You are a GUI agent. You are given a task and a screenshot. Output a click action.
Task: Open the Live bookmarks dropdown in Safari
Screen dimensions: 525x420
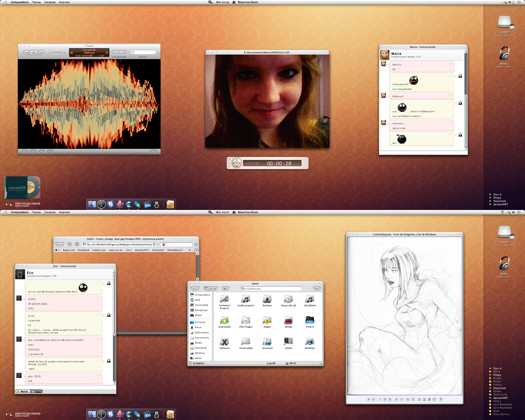coord(129,250)
